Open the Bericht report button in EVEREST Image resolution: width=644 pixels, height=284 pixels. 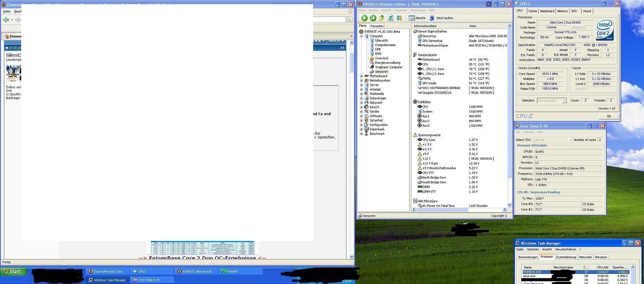pyautogui.click(x=417, y=18)
